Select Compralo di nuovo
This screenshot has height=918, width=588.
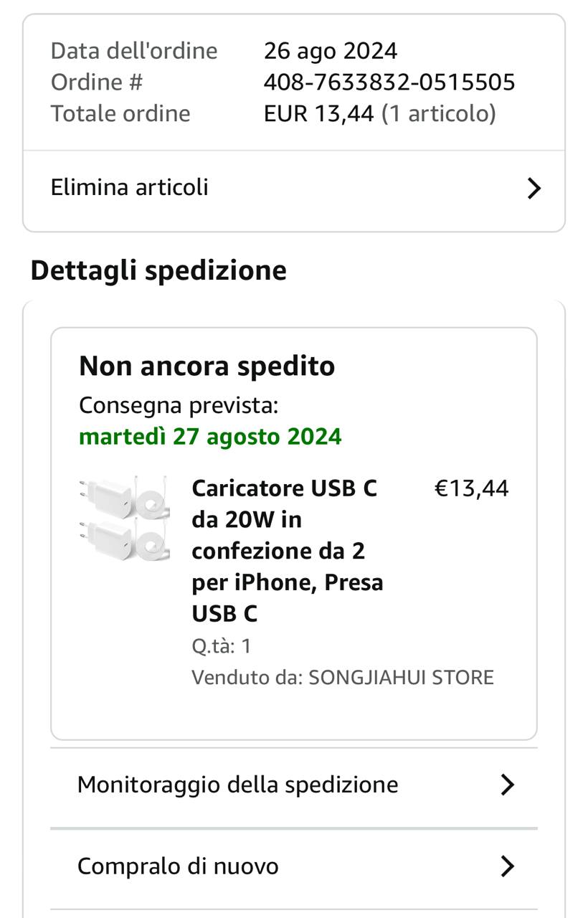tap(178, 866)
